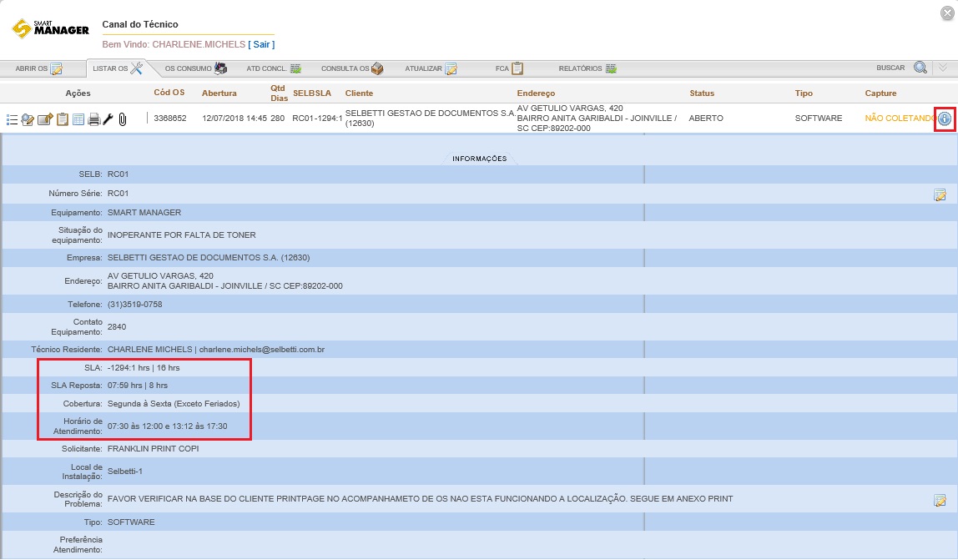Edit Descrição do Problema with its pencil icon

940,501
